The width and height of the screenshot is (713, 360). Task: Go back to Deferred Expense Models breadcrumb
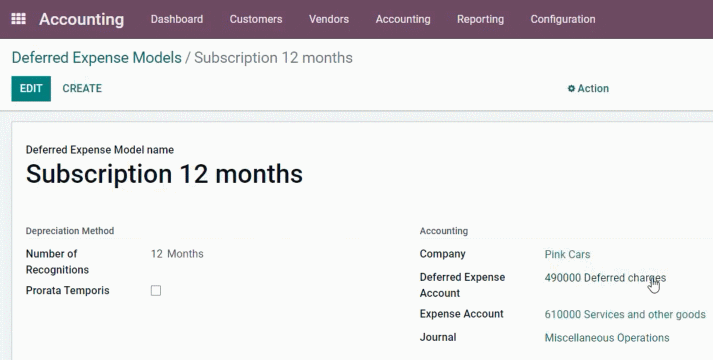pyautogui.click(x=96, y=58)
